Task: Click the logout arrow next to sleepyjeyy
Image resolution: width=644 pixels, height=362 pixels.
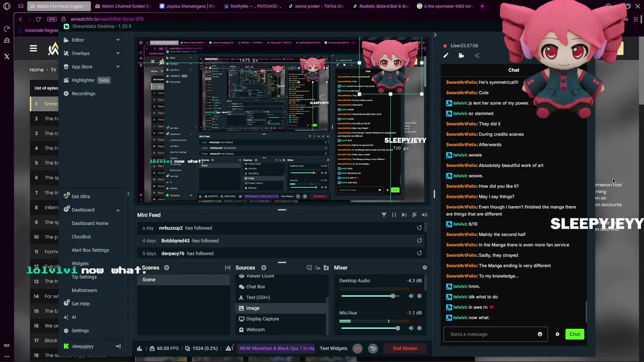Action: pyautogui.click(x=118, y=346)
